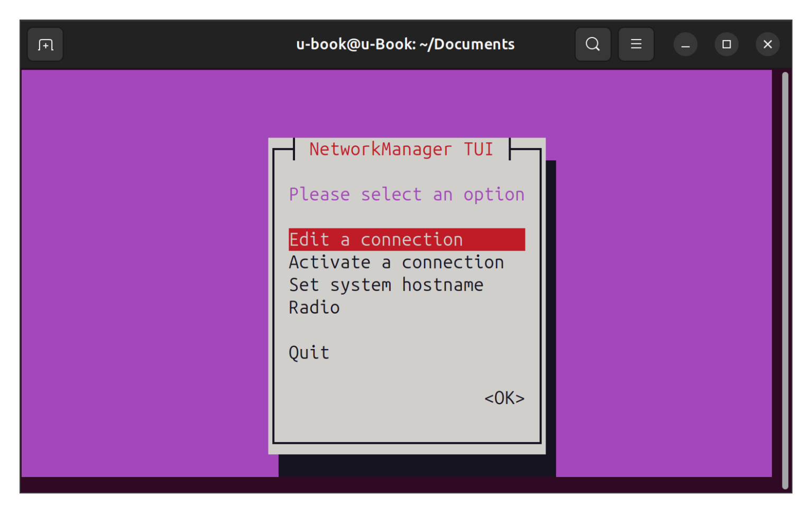Open terminal search
812x513 pixels.
click(593, 44)
